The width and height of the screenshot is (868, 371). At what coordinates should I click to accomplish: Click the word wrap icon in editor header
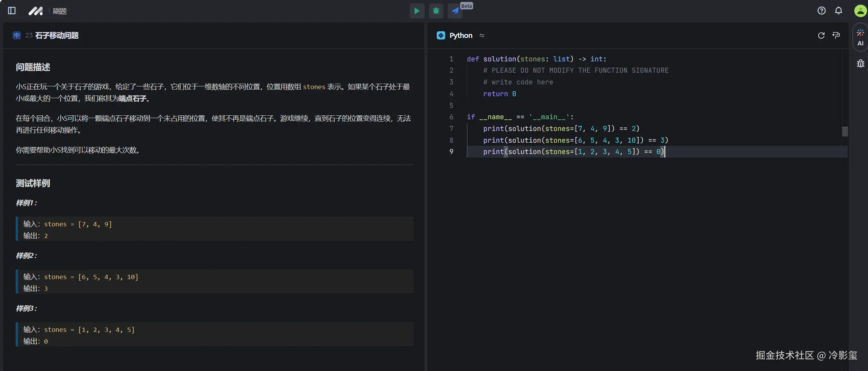coord(836,36)
